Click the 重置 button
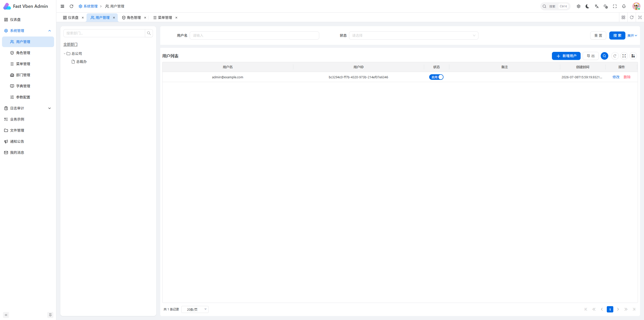Screen dimensions: 644x320 coord(598,35)
